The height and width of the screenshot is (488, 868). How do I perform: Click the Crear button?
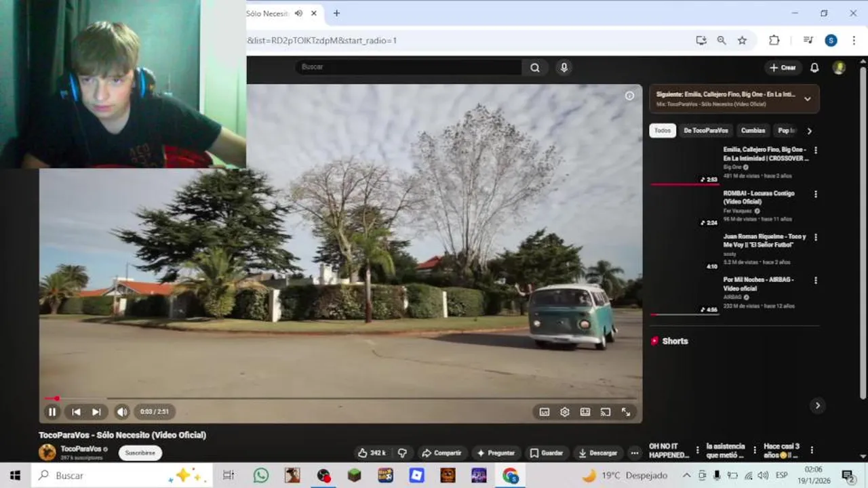783,67
